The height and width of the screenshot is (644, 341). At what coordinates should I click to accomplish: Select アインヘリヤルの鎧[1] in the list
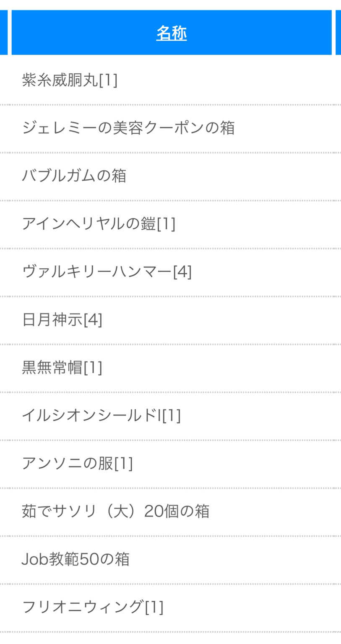(99, 224)
